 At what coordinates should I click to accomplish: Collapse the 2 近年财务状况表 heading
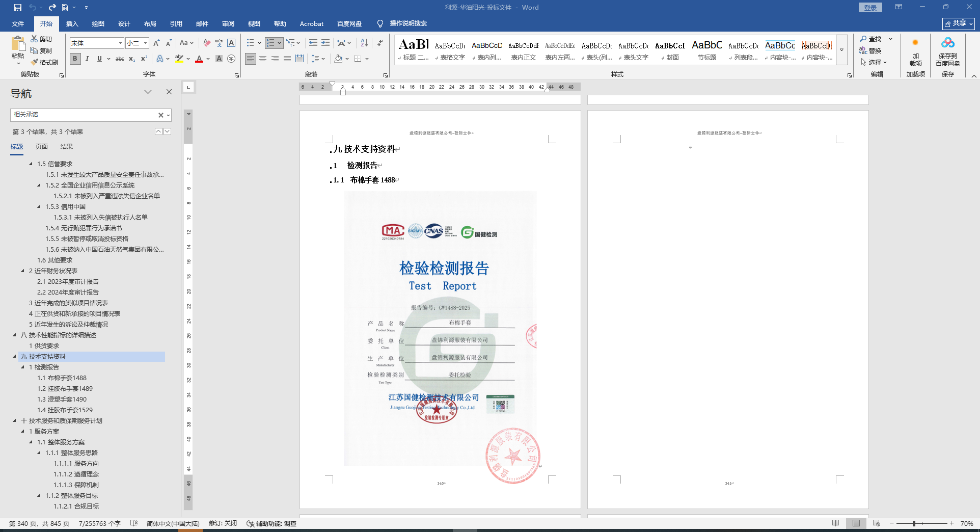[x=22, y=271]
